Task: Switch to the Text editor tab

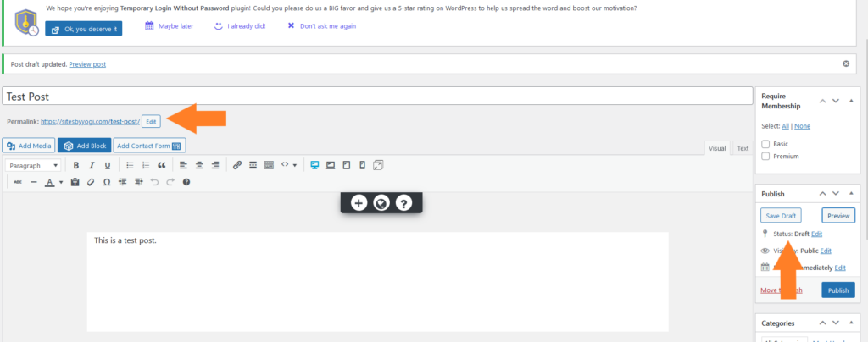Action: click(x=742, y=148)
